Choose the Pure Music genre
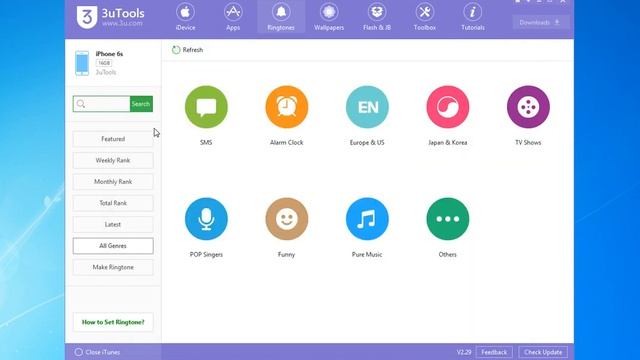Screen dimensions: 640x360 pos(367,219)
